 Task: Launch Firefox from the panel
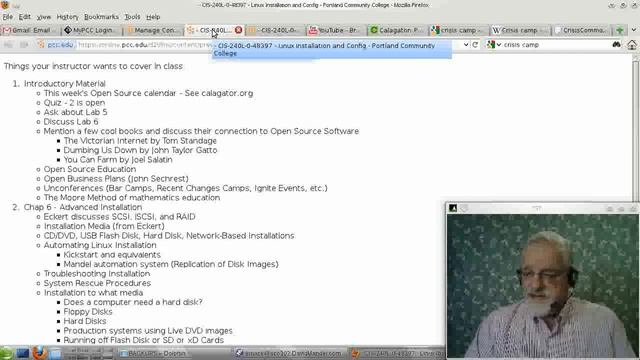point(40,353)
